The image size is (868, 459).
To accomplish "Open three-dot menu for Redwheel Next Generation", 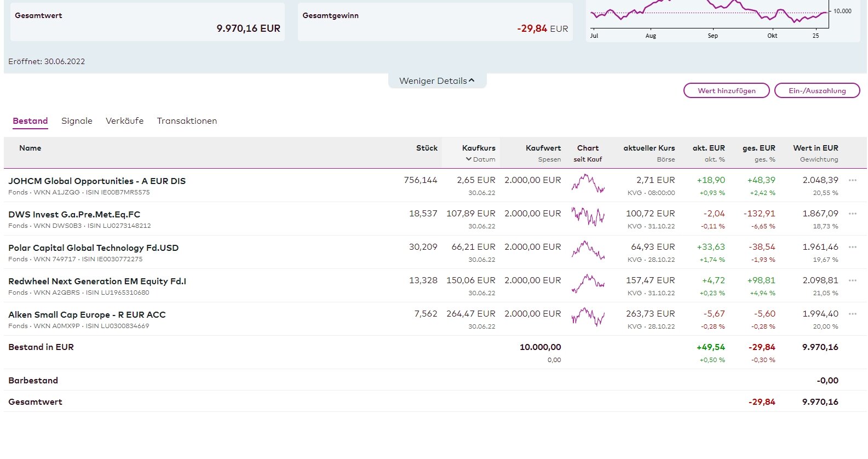I will [x=852, y=280].
